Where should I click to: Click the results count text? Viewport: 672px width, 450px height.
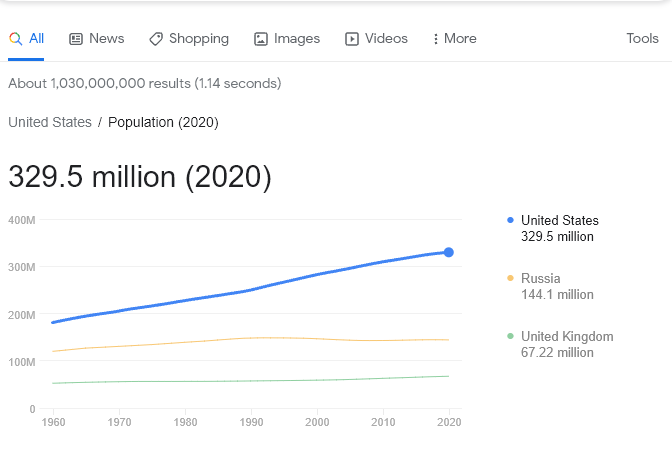(x=144, y=83)
